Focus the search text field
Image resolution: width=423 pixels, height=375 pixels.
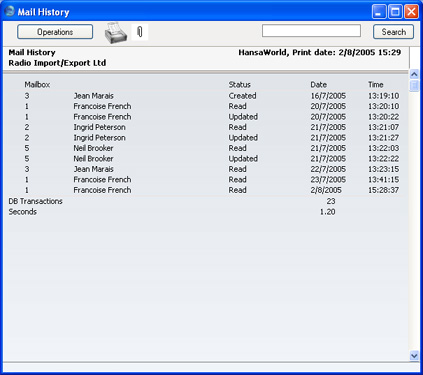click(x=311, y=31)
